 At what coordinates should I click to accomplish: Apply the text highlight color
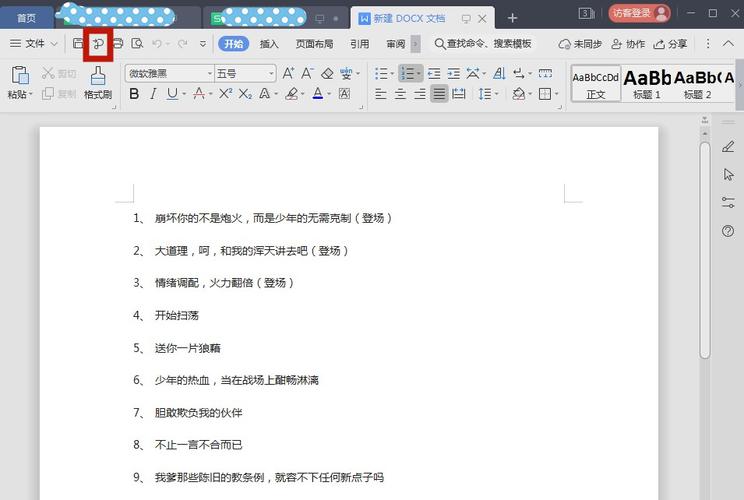coord(291,94)
